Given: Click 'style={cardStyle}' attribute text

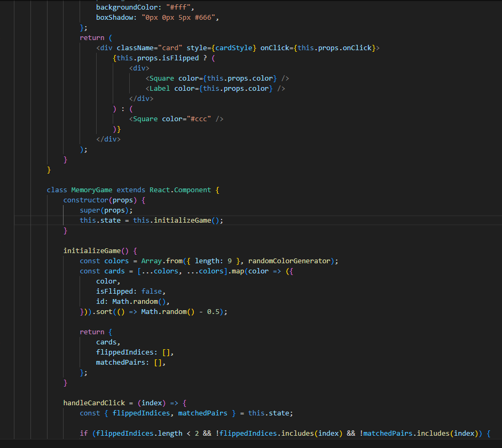Looking at the screenshot, I should 221,48.
